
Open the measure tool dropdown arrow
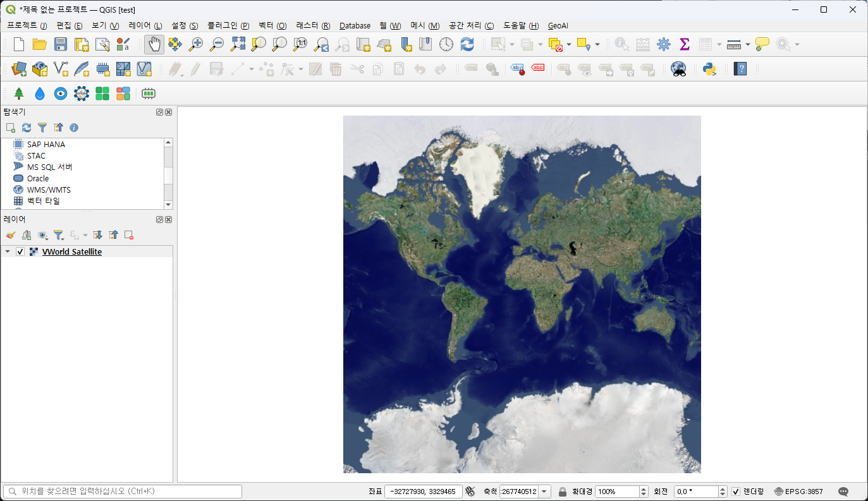point(748,44)
